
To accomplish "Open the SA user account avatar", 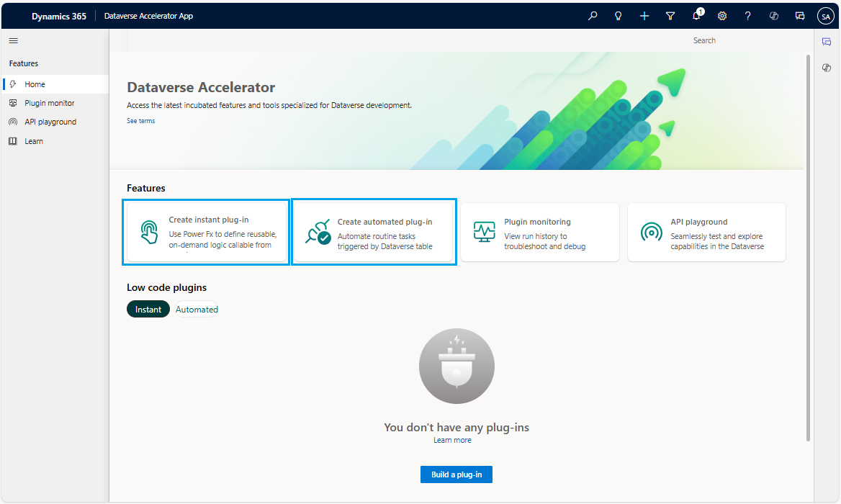I will (825, 16).
